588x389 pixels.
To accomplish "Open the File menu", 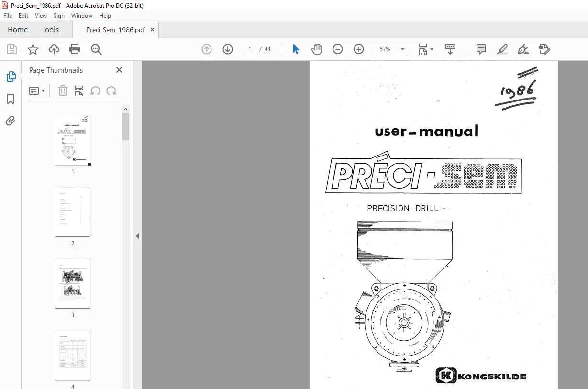I will coord(8,16).
